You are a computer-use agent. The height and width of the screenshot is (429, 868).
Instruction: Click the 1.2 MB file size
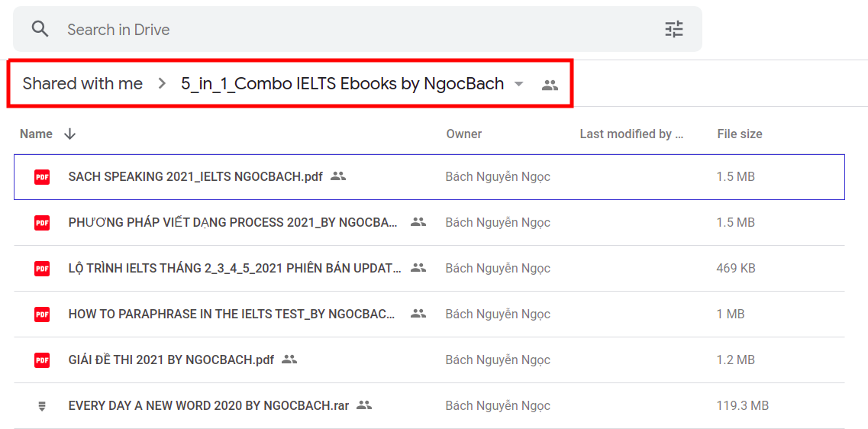point(736,360)
